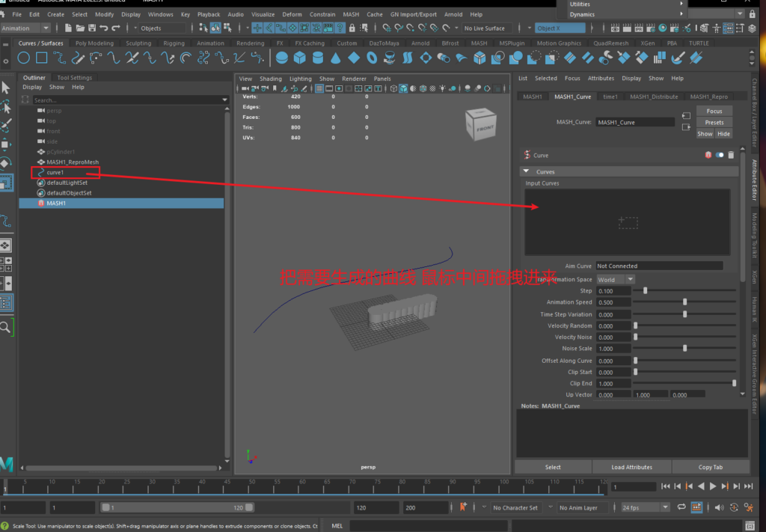The height and width of the screenshot is (532, 766).
Task: Click the FRONT view cube
Action: tap(481, 124)
